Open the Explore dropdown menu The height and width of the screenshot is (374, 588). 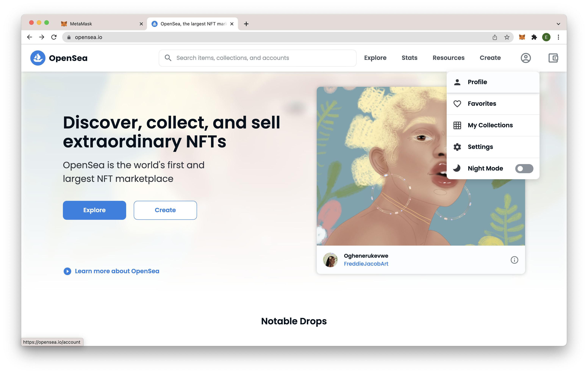tap(375, 57)
